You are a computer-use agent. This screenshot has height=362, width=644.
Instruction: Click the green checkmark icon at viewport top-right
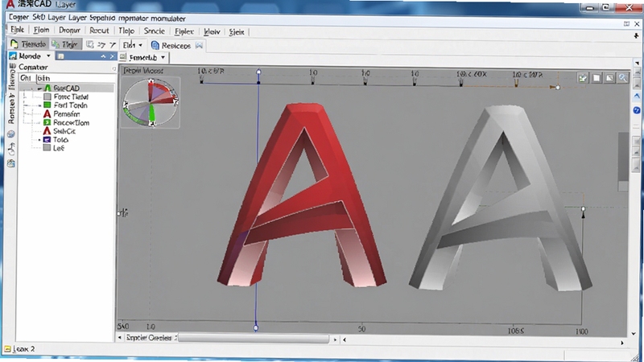(x=582, y=77)
